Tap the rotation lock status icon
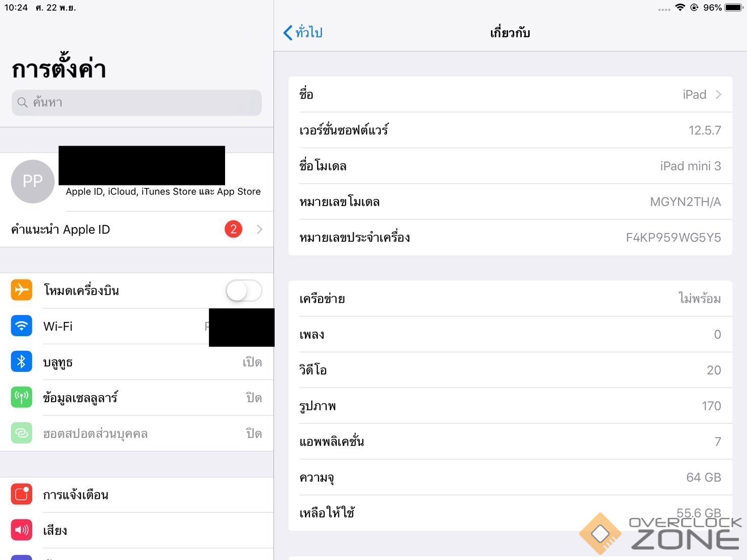The height and width of the screenshot is (560, 747). pos(694,8)
